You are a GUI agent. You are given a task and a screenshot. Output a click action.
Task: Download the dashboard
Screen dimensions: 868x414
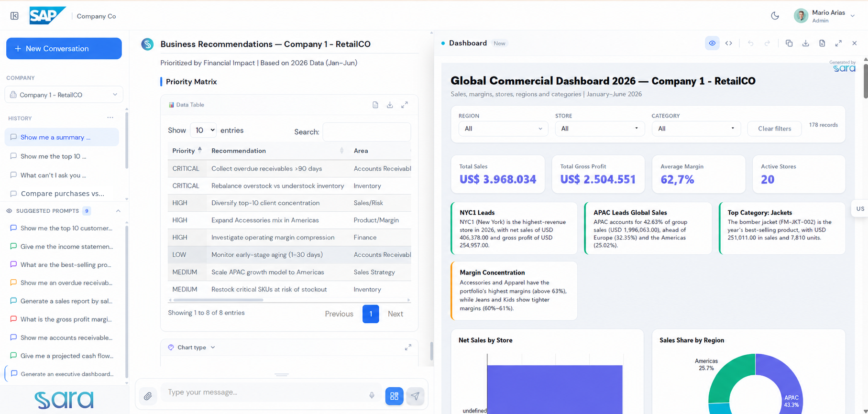click(x=805, y=43)
